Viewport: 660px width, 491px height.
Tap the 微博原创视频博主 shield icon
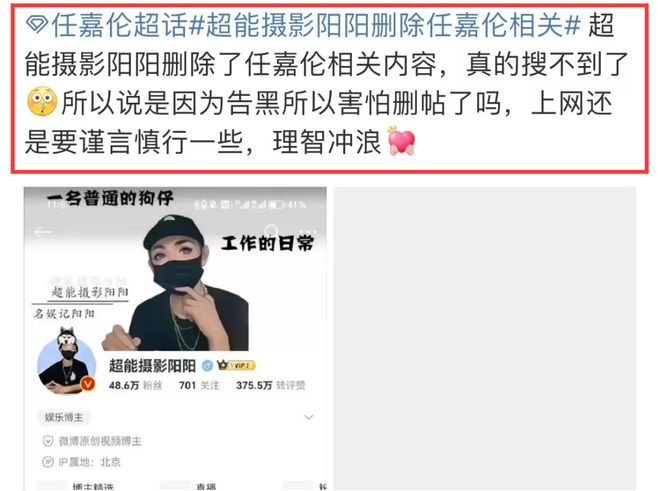(48, 441)
